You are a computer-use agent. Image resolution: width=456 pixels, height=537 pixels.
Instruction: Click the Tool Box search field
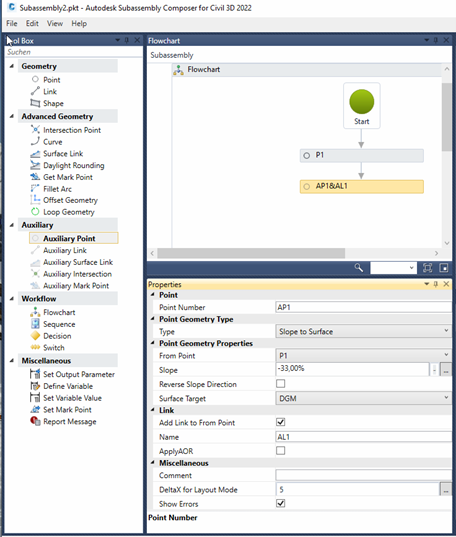74,52
